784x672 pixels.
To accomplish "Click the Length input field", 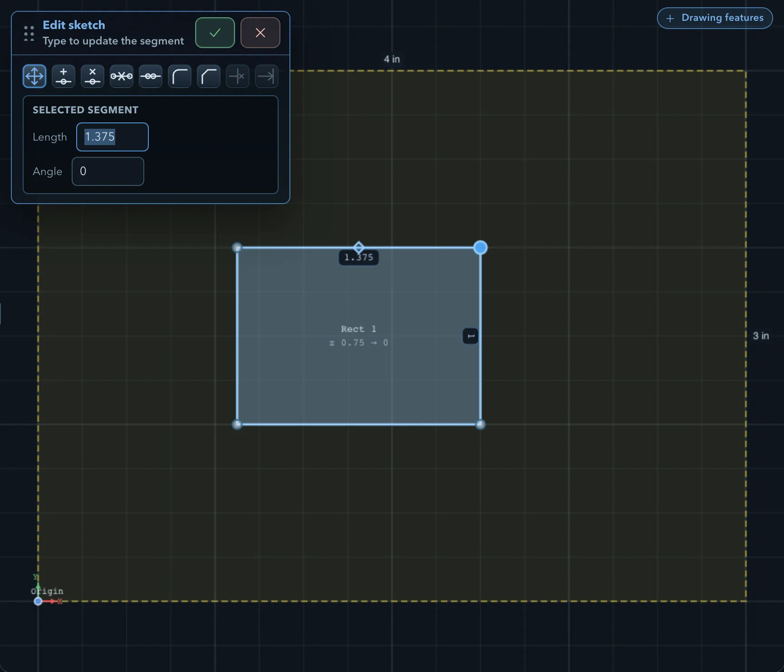I will [x=113, y=137].
